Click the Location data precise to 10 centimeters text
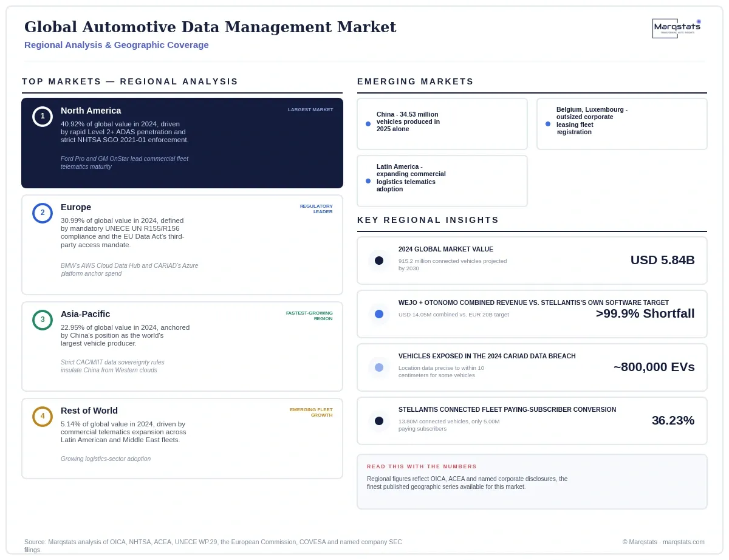Screen dimensions: 729x560 pyautogui.click(x=442, y=372)
